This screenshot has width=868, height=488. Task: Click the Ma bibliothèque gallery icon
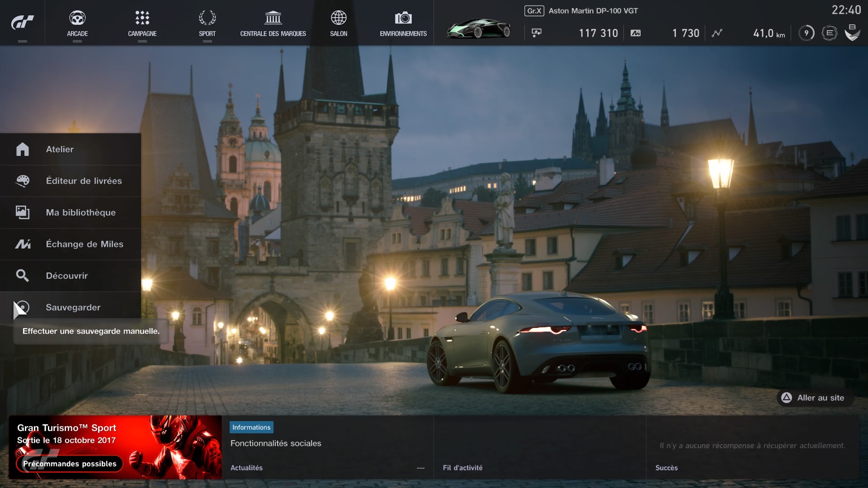coord(23,212)
